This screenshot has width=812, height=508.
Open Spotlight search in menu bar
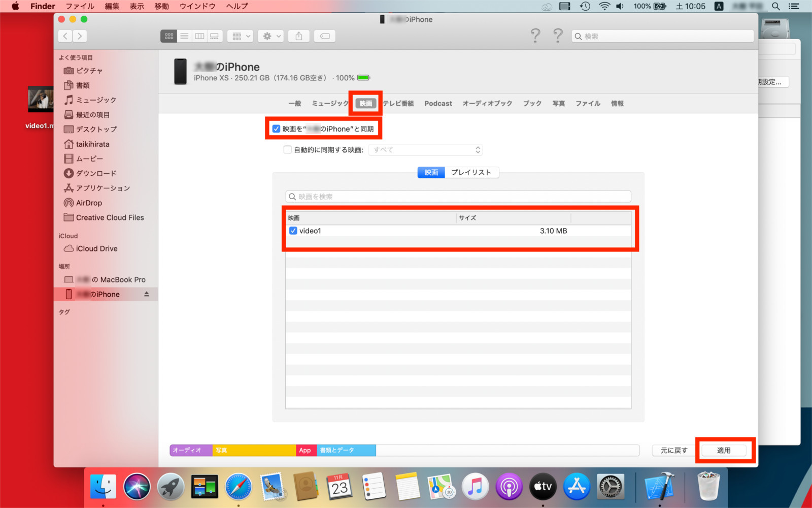[x=776, y=6]
